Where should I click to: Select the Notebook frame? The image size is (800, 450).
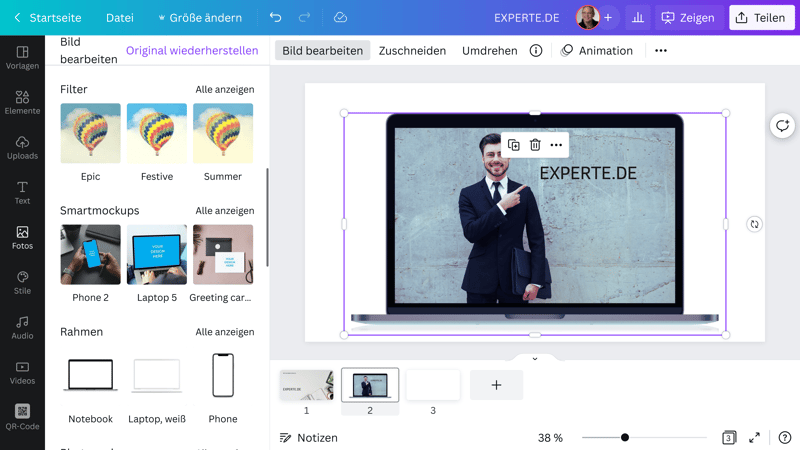90,376
